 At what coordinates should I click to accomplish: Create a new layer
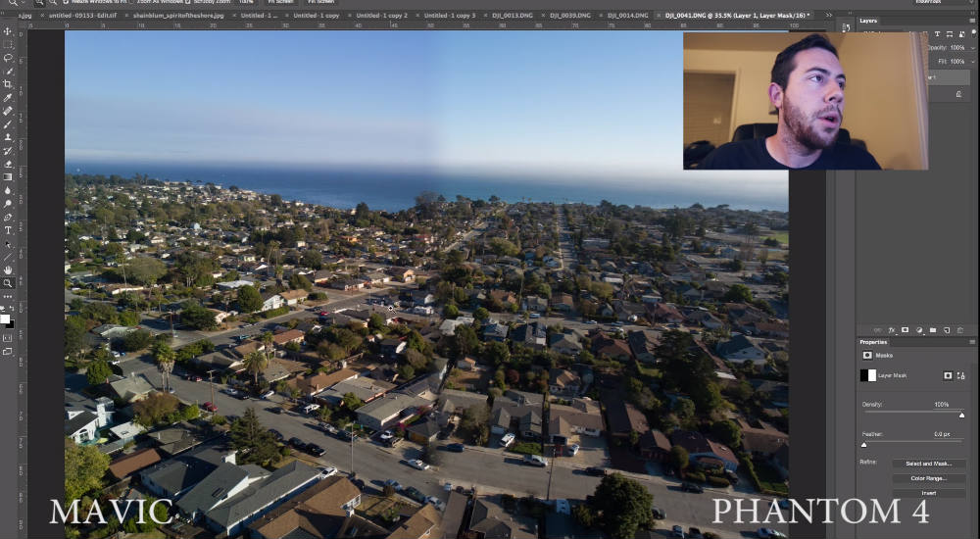(x=947, y=330)
